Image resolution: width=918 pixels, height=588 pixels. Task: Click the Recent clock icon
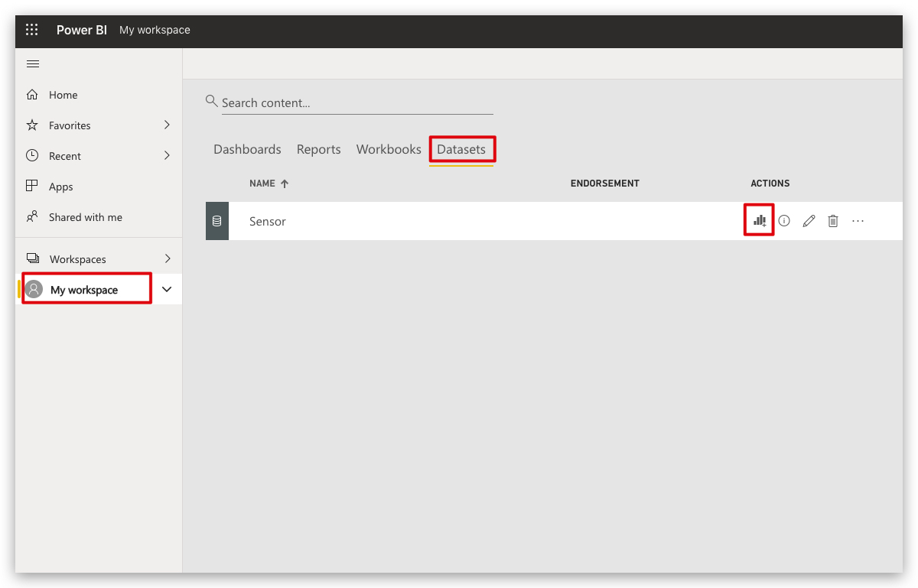[32, 155]
